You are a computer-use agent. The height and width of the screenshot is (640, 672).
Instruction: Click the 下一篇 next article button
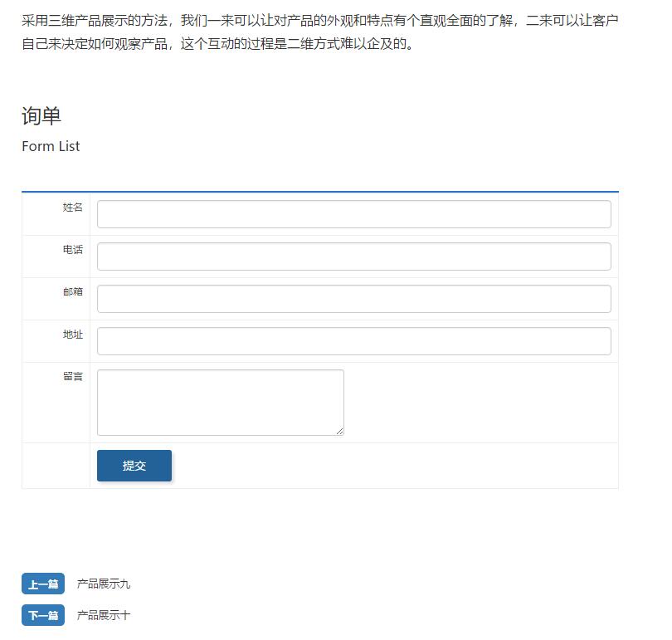coord(43,616)
